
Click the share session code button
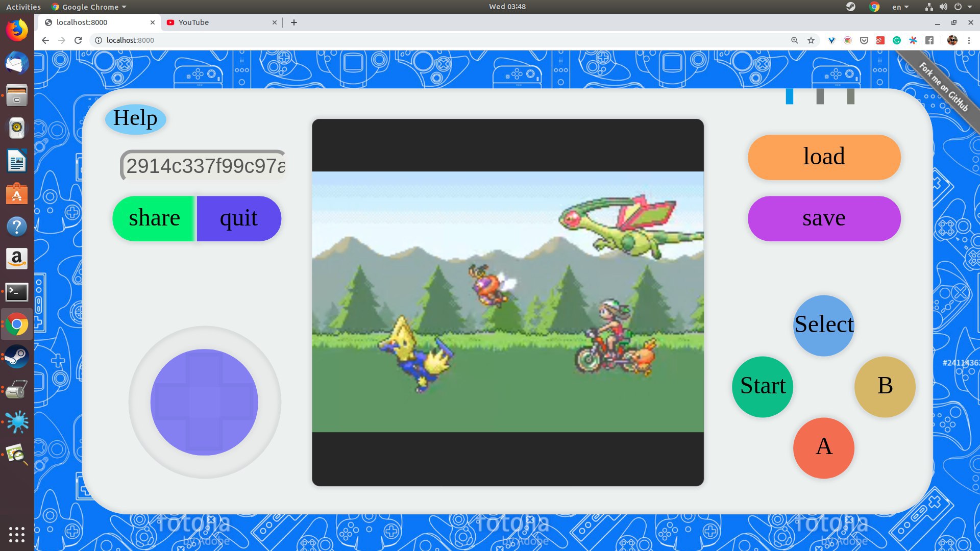154,217
